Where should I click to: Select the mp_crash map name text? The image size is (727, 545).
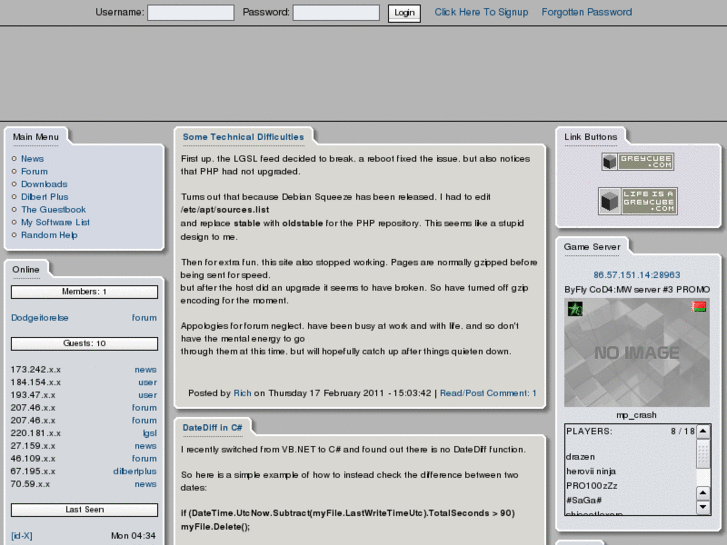[636, 415]
